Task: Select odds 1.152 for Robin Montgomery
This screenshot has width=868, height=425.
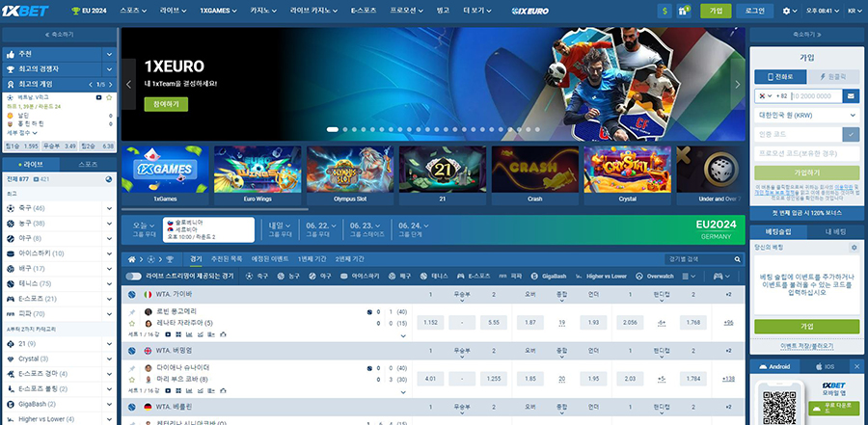Action: click(x=430, y=323)
